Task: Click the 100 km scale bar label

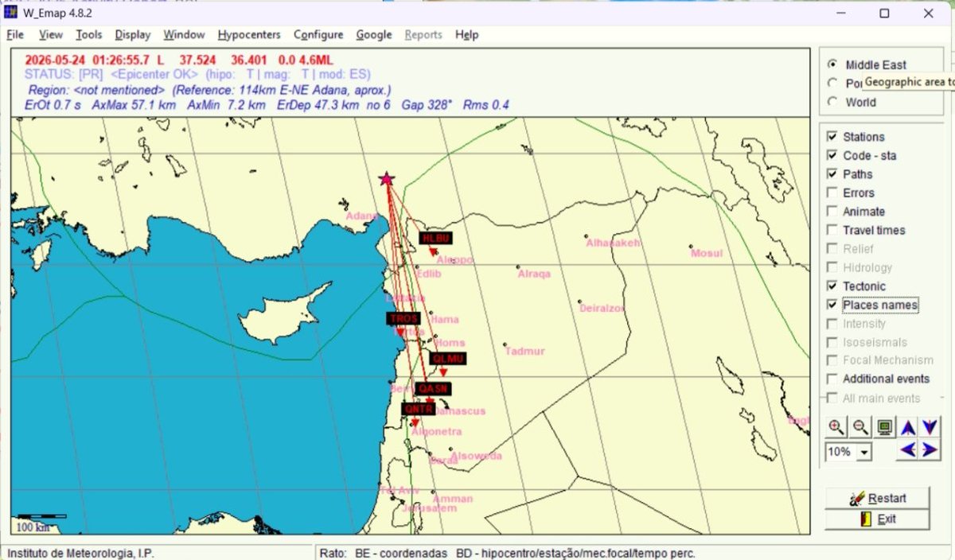Action: [x=33, y=527]
